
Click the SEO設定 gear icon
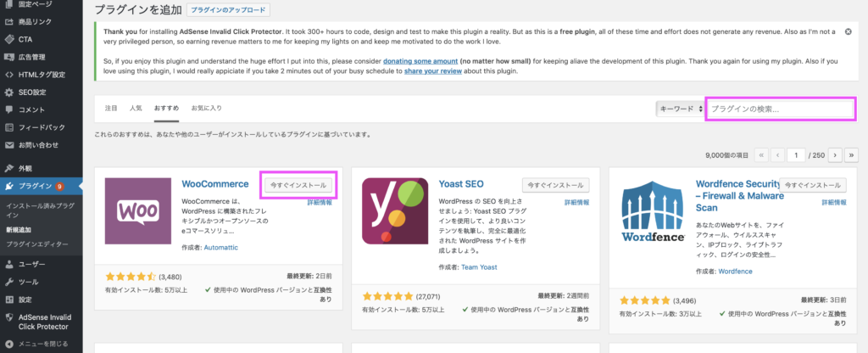tap(8, 92)
